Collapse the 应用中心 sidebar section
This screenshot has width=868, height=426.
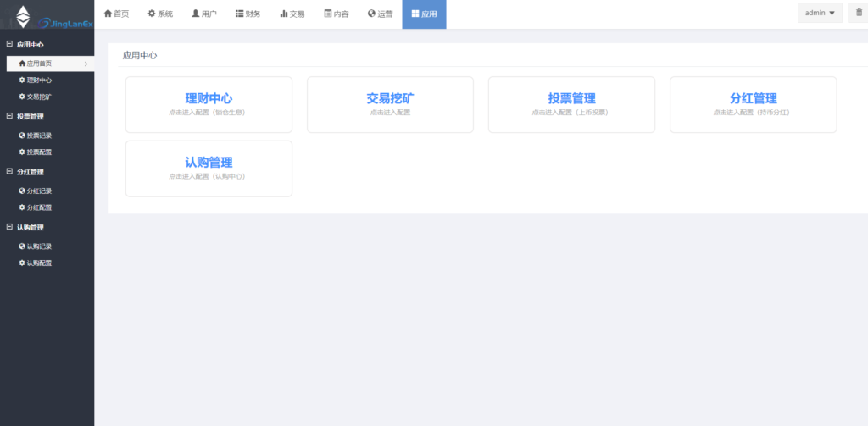click(x=9, y=44)
